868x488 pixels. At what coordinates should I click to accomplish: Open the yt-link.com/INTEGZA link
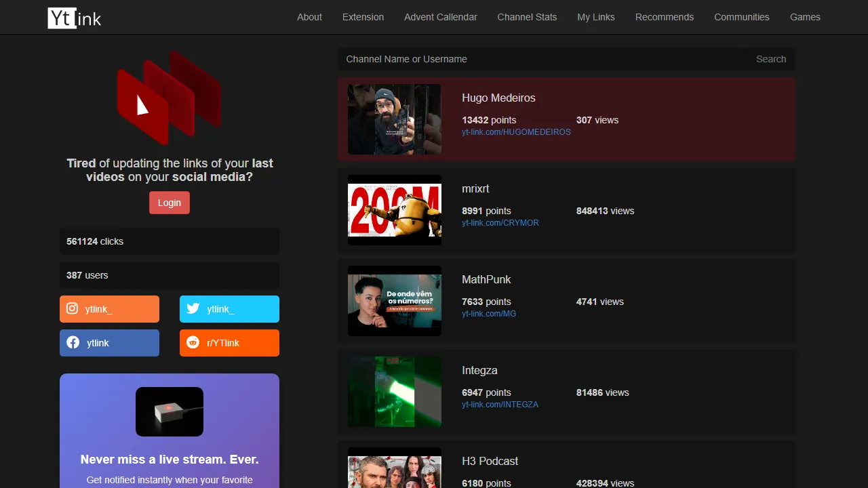tap(500, 404)
